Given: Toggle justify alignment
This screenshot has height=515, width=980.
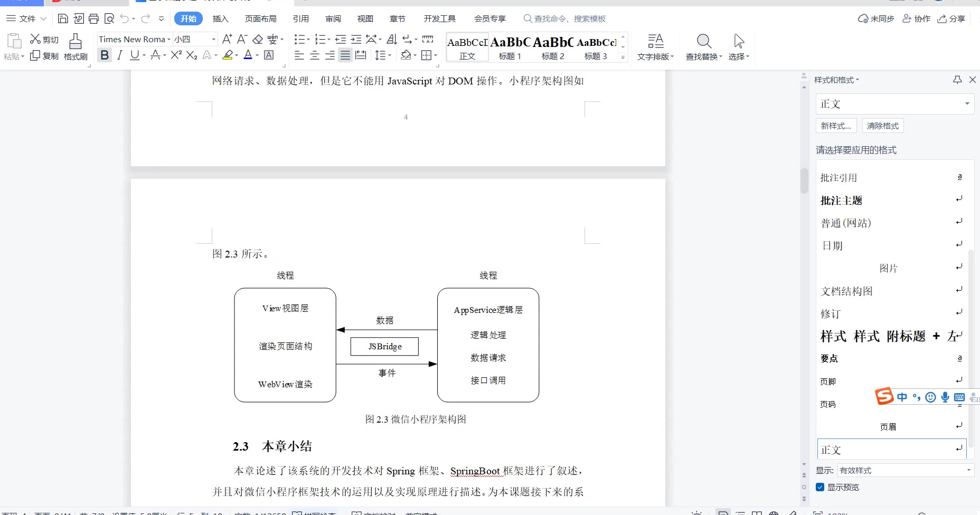Looking at the screenshot, I should click(345, 55).
